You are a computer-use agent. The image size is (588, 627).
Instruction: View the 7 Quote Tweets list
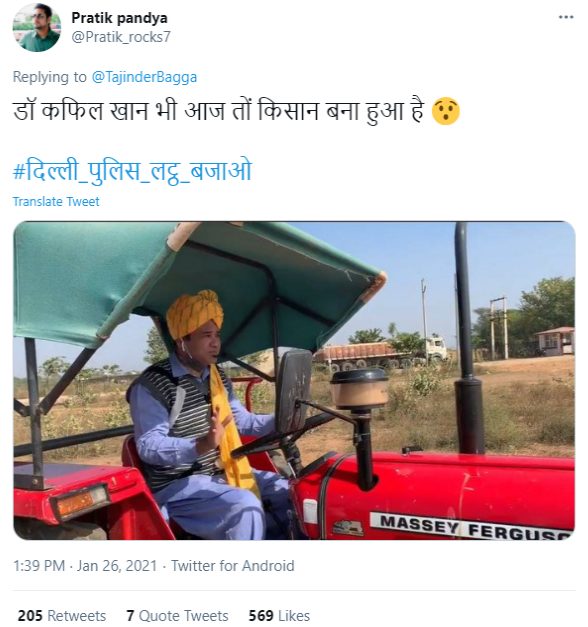click(x=177, y=616)
